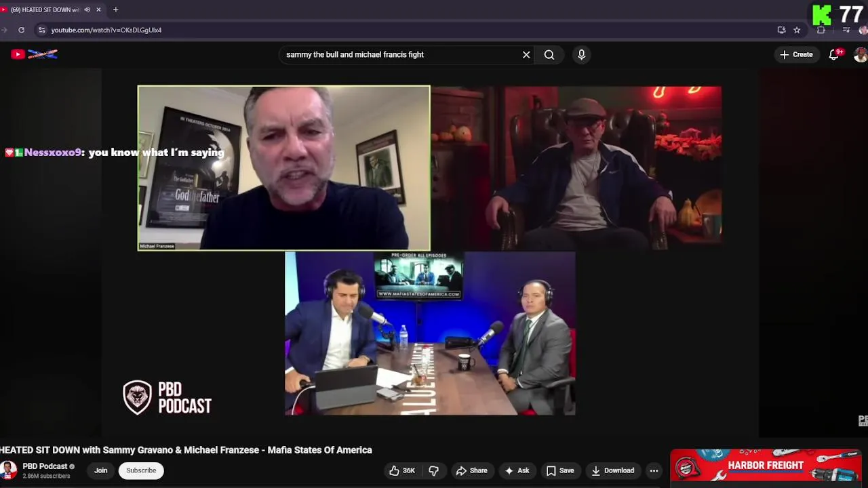Open the YouTube account avatar menu
Viewport: 868px width, 488px height.
point(861,54)
